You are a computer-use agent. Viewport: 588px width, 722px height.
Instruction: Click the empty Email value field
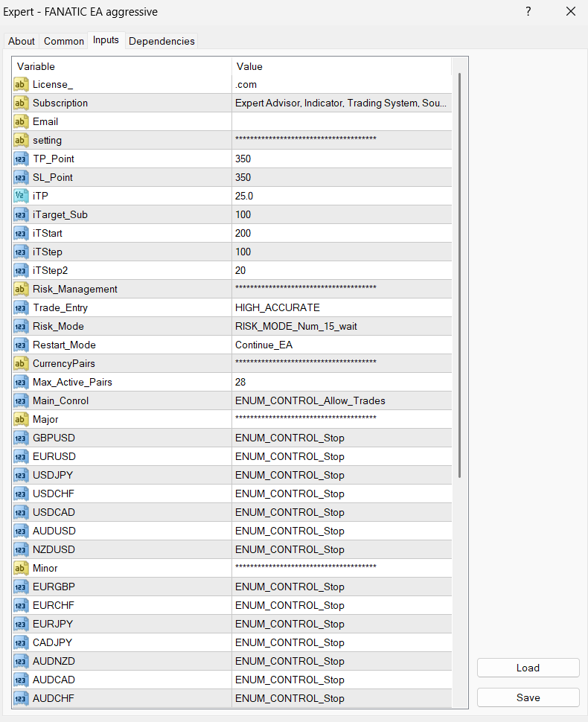[x=341, y=122]
